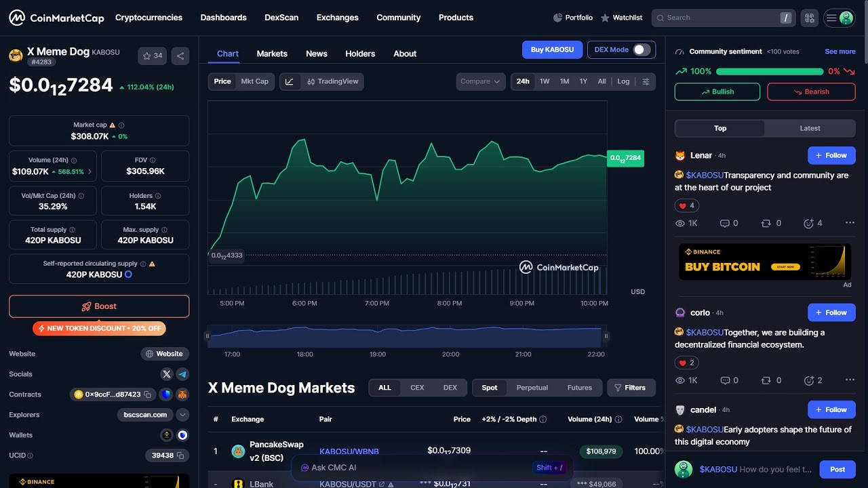Screen dimensions: 868x488
Task: Expand the Volume (24h) details arrow
Action: pyautogui.click(x=90, y=172)
